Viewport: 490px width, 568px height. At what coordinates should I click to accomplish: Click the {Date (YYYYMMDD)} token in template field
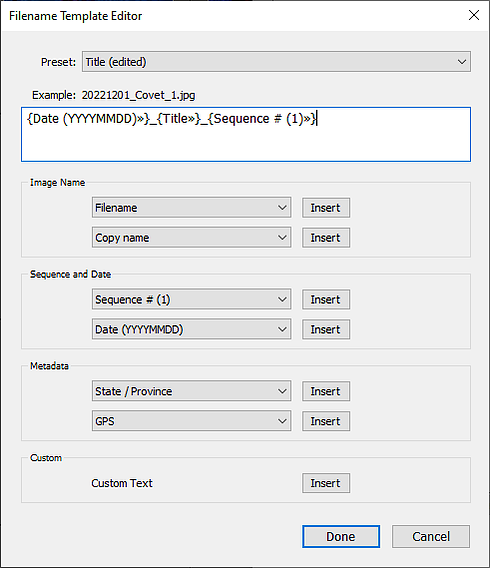(88, 118)
